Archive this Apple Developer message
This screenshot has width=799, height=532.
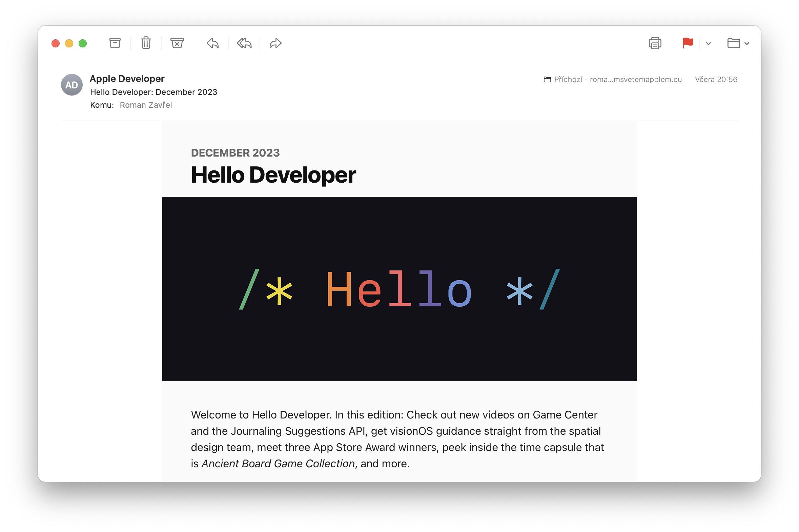point(115,43)
